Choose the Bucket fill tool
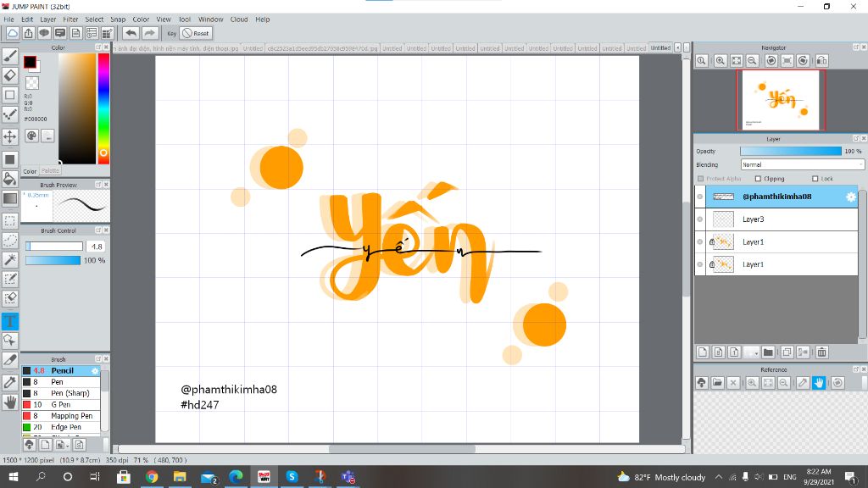Screen dimensions: 868x488 coord(10,179)
